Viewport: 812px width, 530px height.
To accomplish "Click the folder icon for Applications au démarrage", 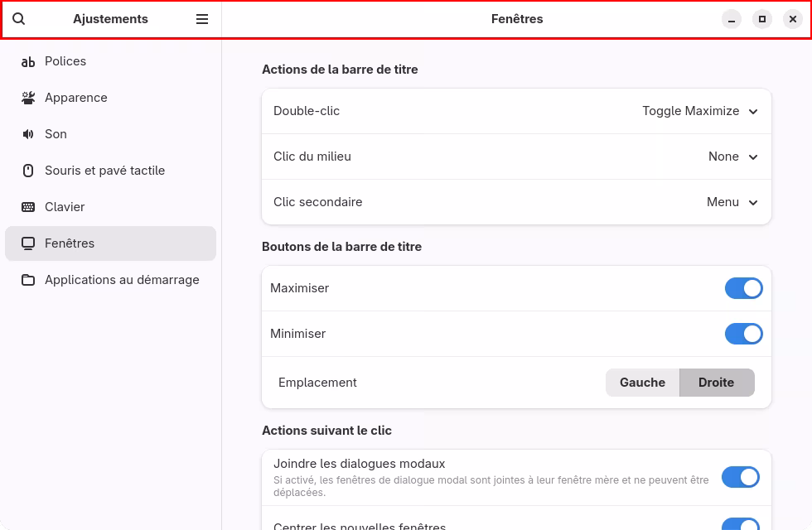I will coord(28,280).
